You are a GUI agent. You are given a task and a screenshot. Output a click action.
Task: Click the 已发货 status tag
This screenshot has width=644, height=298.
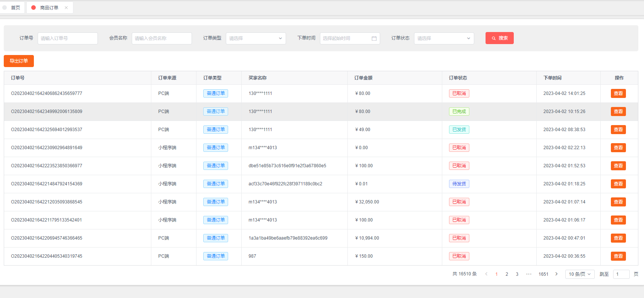(x=459, y=130)
